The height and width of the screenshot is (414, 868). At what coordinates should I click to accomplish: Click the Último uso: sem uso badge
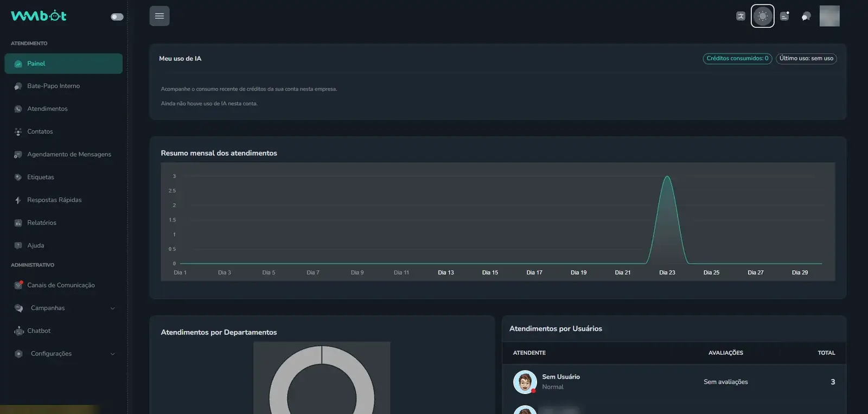(806, 59)
